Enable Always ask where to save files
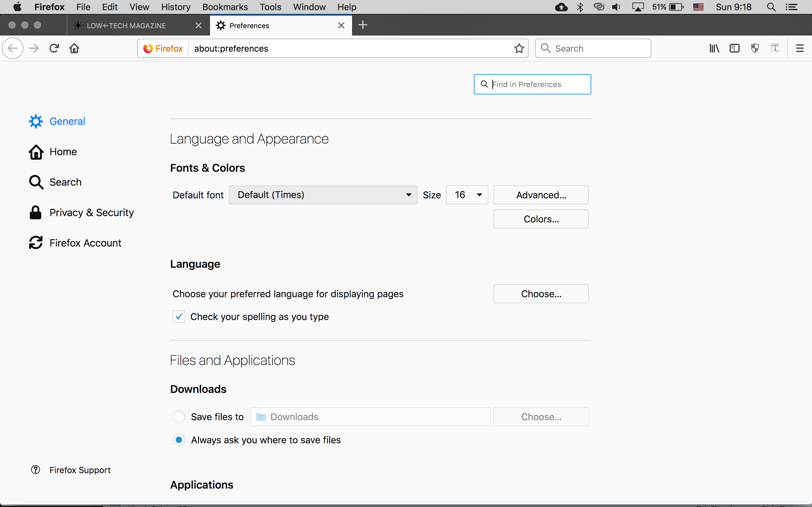812x507 pixels. tap(179, 440)
